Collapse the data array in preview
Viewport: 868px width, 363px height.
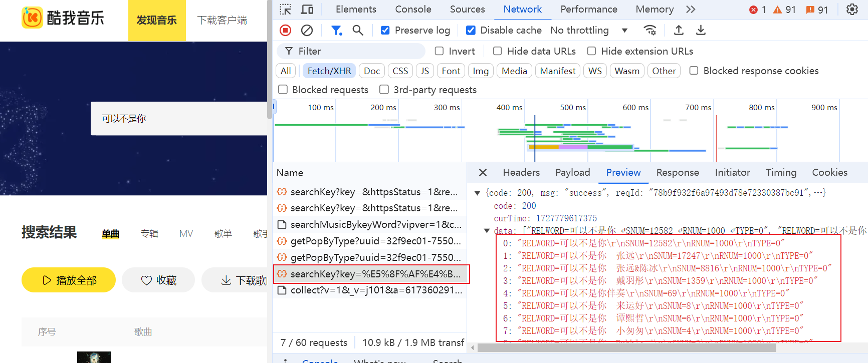(x=487, y=231)
